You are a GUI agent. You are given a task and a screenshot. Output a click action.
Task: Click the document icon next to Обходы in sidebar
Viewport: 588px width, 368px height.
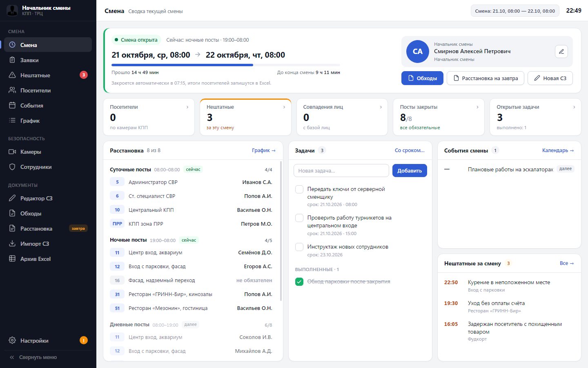(12, 213)
